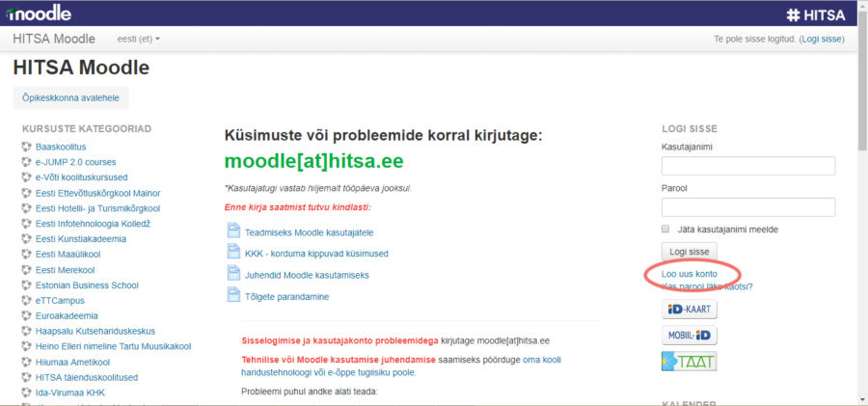Click the Eesti Maaülikool category icon
This screenshot has height=406, width=868.
tap(26, 255)
